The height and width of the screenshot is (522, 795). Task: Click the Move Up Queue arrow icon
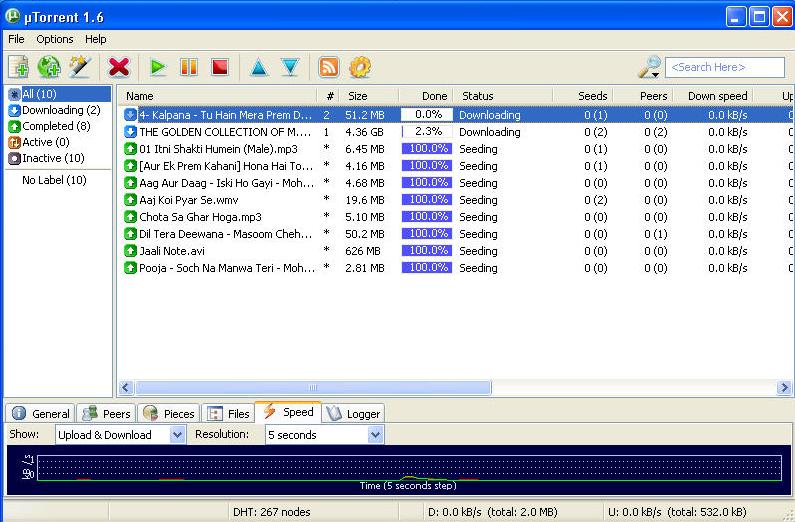259,67
